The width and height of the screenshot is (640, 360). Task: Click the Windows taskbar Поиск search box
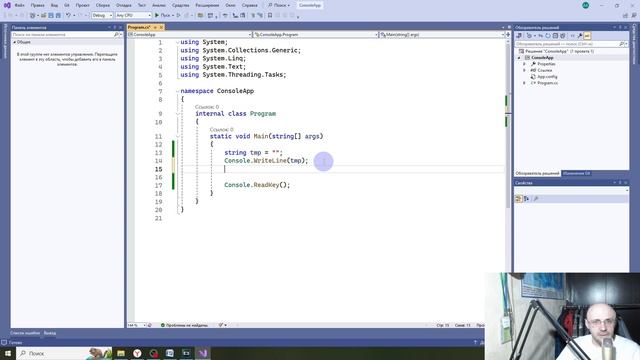click(64, 353)
